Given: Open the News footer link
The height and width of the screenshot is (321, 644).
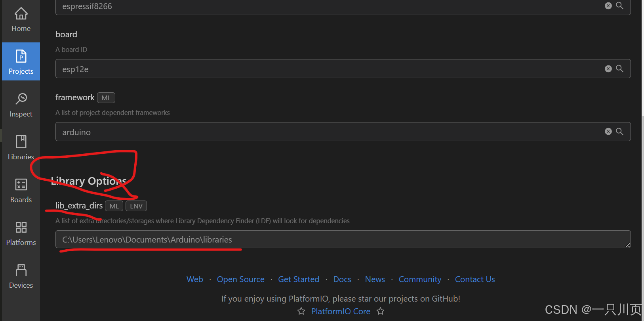Looking at the screenshot, I should pyautogui.click(x=375, y=279).
